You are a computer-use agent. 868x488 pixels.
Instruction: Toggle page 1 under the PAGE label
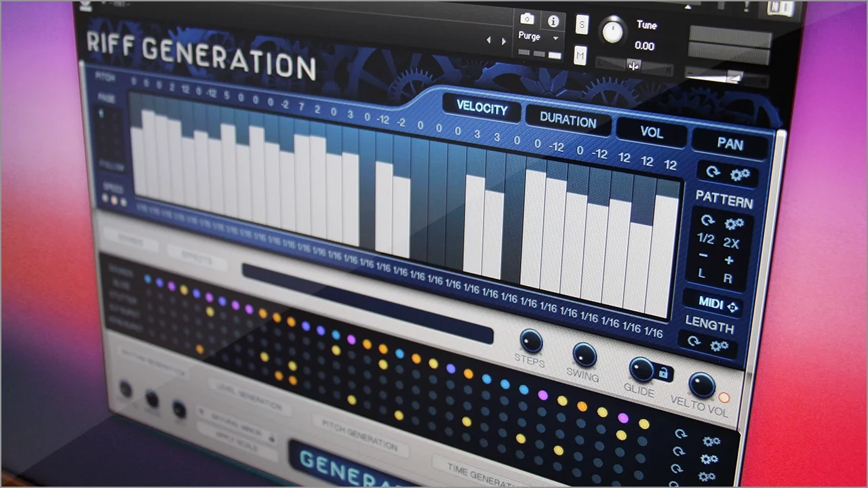click(x=102, y=115)
